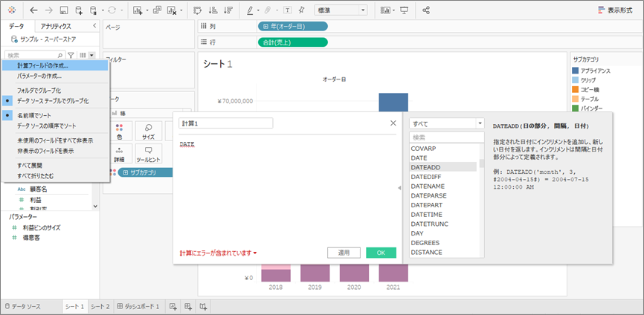
Task: Choose 計算フィールドの作成... menu item
Action: 56,65
